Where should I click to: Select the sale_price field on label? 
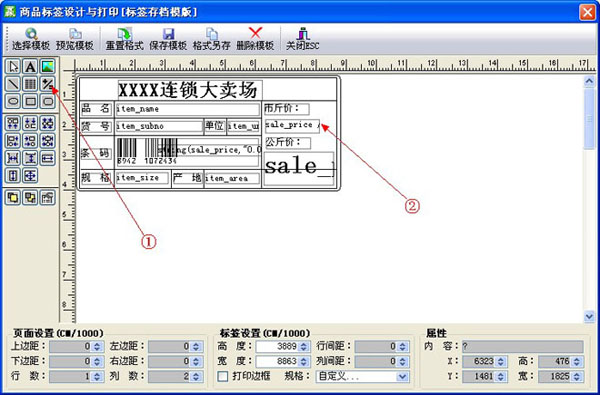click(x=292, y=126)
